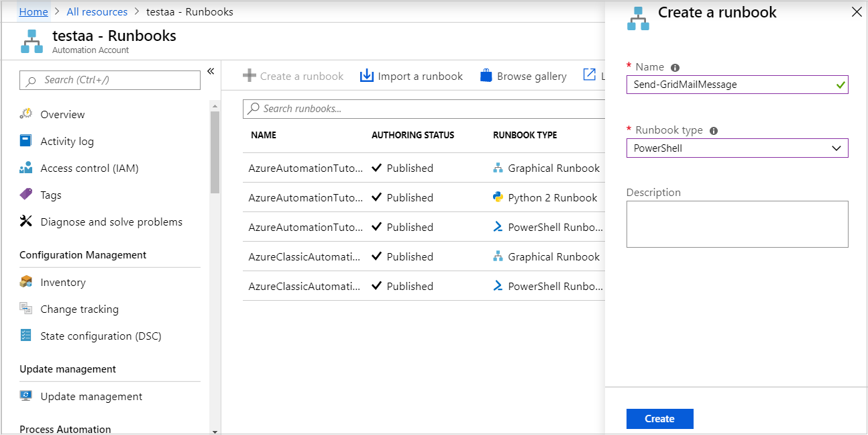Select the AzureAutomationTuto Graphical Runbook row
The width and height of the screenshot is (868, 435).
point(402,168)
